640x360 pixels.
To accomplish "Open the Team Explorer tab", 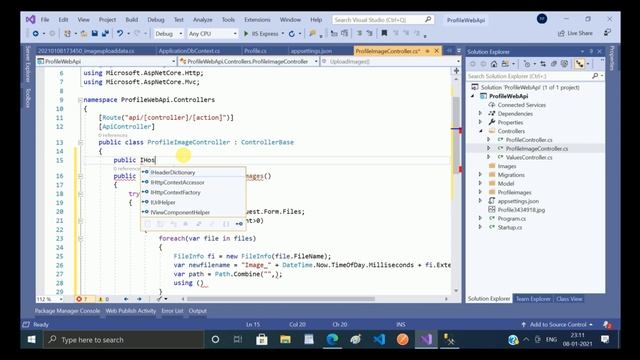I will coord(533,299).
